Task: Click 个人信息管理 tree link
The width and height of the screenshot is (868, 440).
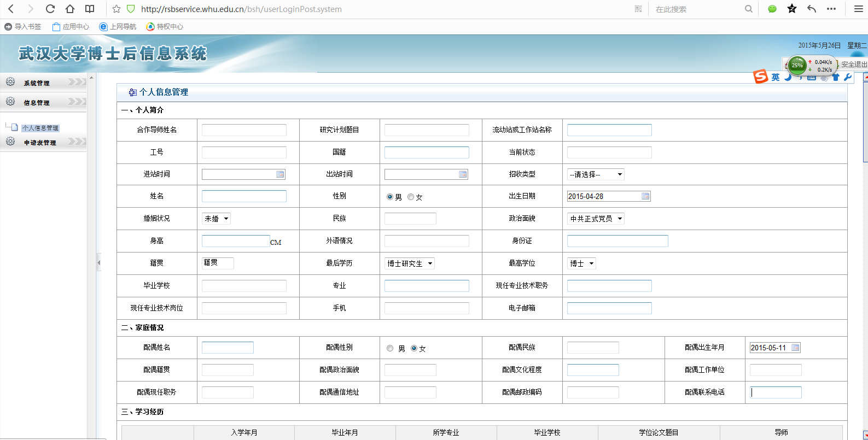Action: (40, 128)
